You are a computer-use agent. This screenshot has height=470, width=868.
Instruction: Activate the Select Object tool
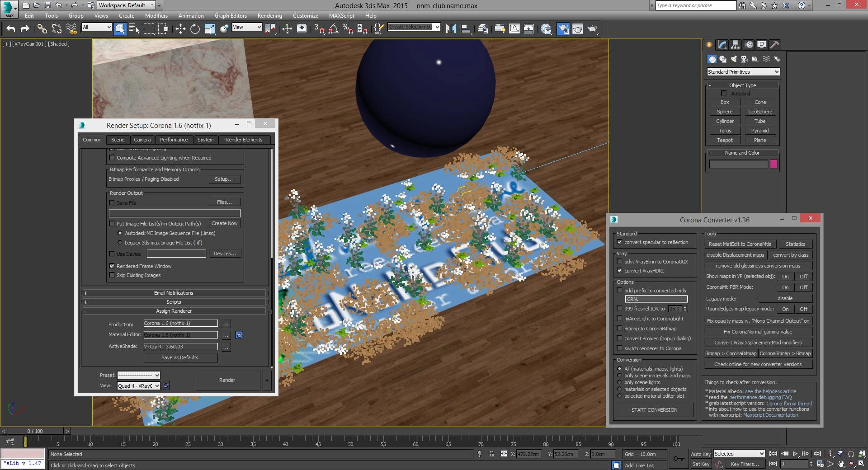120,29
